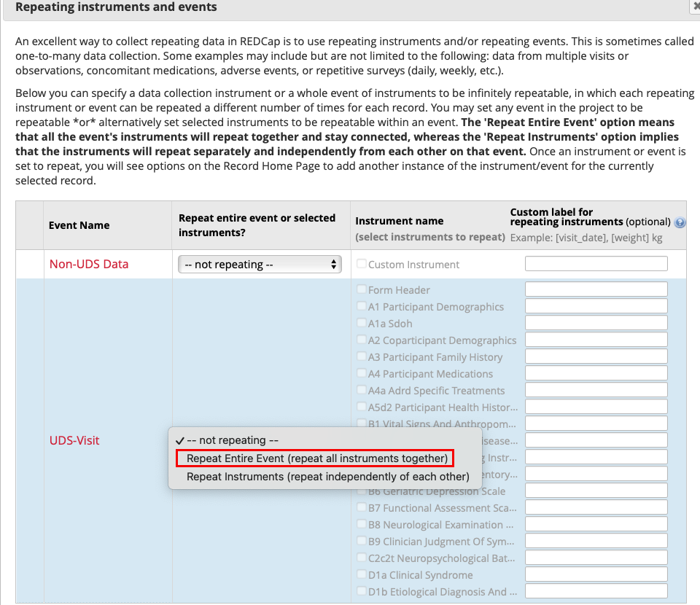Open the custom label help icon
Image resolution: width=700 pixels, height=605 pixels.
pos(680,222)
